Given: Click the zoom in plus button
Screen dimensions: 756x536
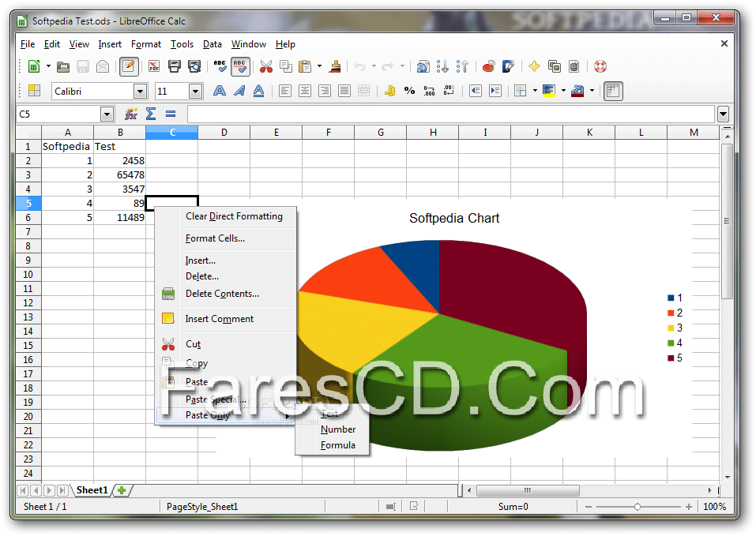Looking at the screenshot, I should click(689, 507).
